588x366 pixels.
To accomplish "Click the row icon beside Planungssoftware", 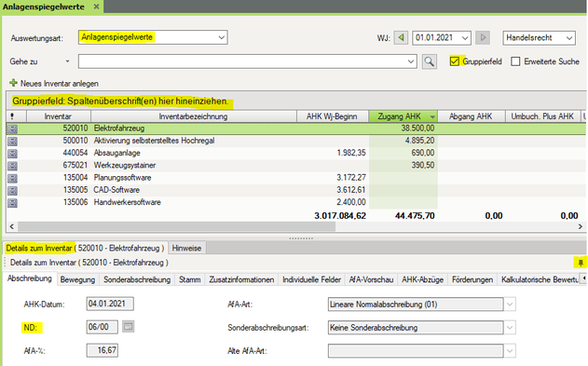I will click(x=12, y=178).
